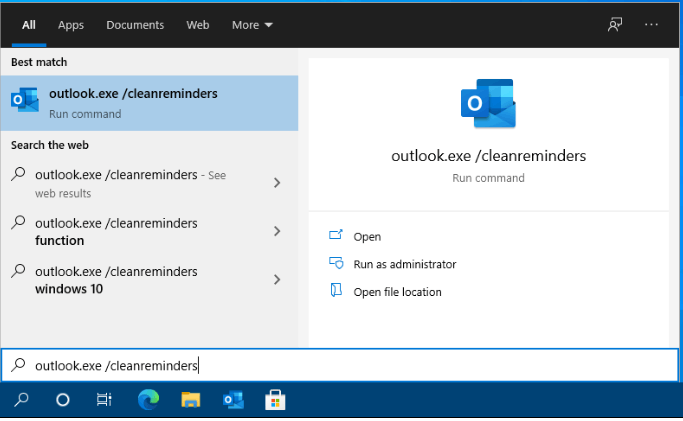Click the shield icon for Run as administrator

pos(336,263)
